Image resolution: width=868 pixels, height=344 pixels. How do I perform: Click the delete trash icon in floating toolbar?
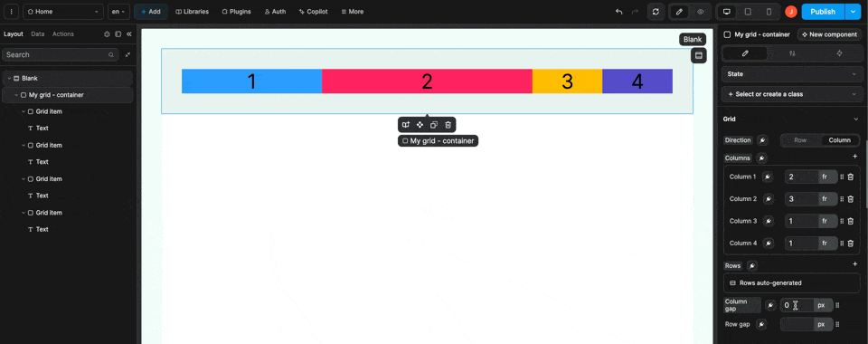click(x=448, y=125)
